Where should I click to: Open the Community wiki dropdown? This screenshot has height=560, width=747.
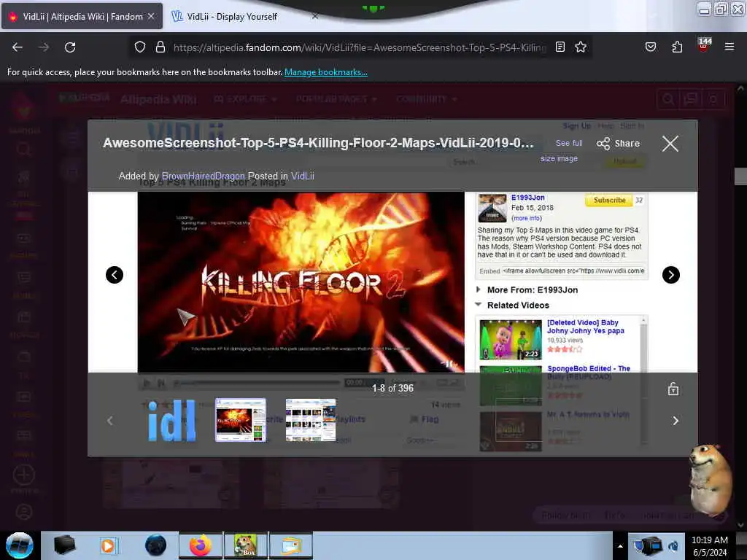(427, 99)
